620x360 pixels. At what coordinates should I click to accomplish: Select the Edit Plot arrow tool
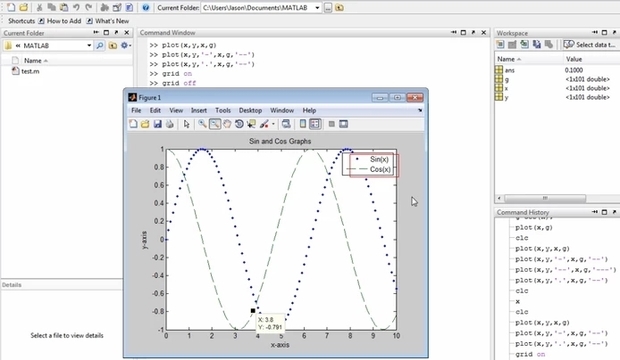pos(187,124)
